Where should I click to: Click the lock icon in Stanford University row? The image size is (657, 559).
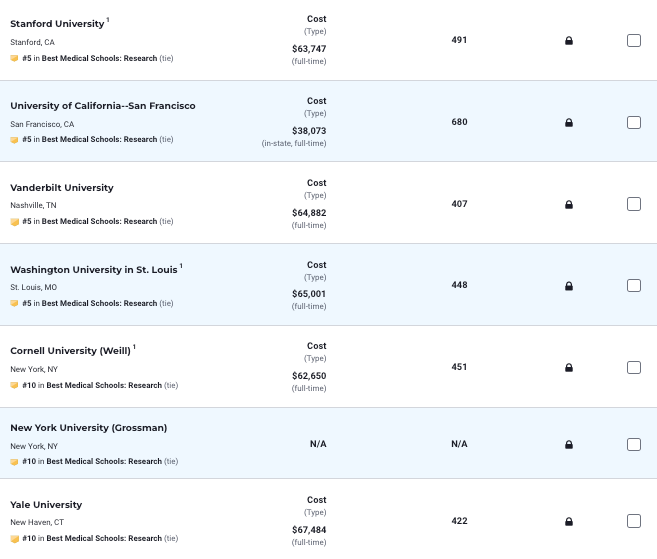coord(569,41)
